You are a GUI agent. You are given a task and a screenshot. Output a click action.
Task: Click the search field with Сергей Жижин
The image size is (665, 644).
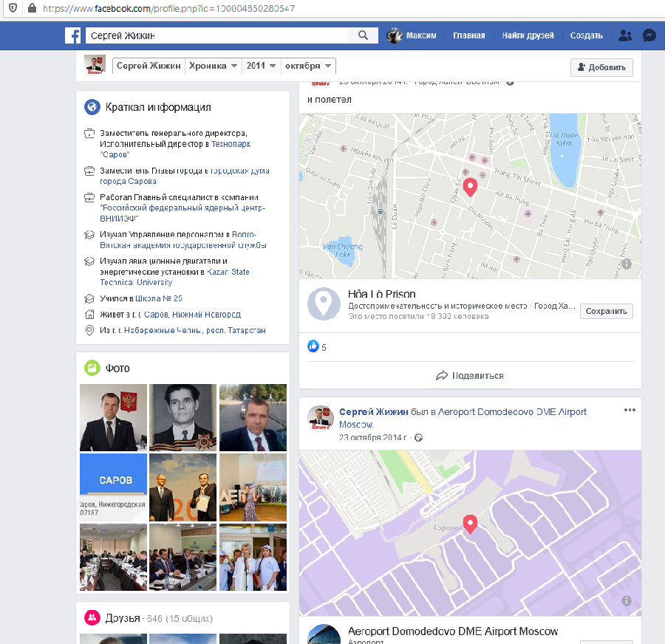coord(217,35)
